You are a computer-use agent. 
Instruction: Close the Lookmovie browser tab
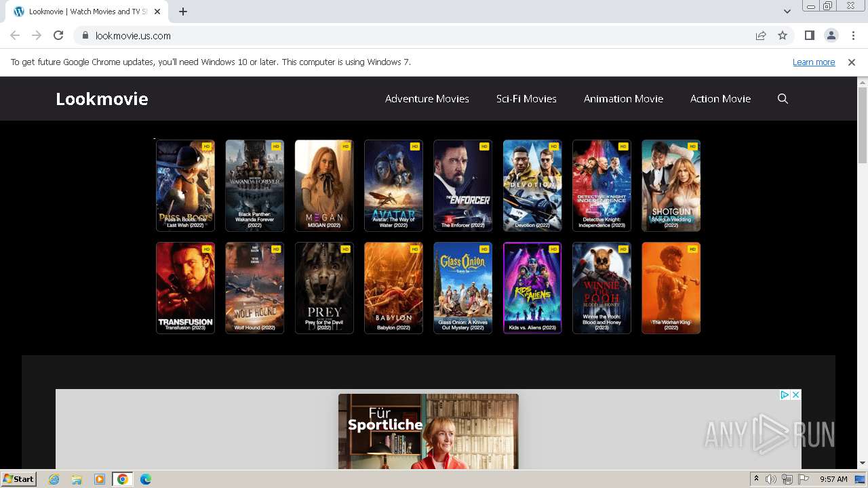[157, 12]
